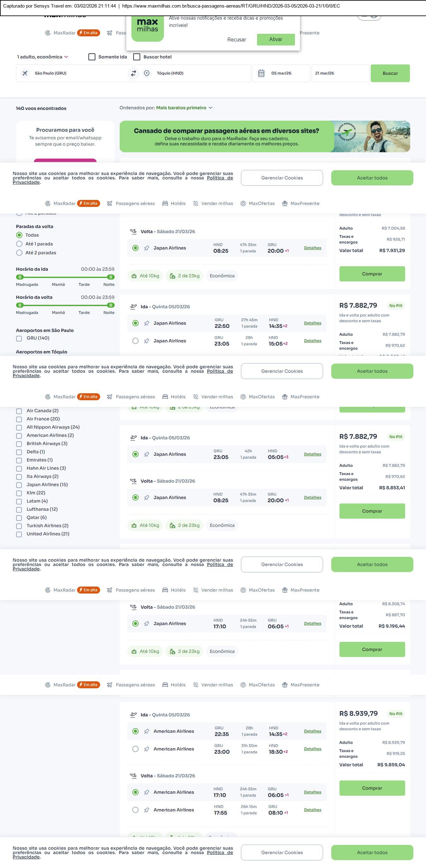
Task: Click the location pin icon in the Tóquio field
Action: tap(147, 73)
